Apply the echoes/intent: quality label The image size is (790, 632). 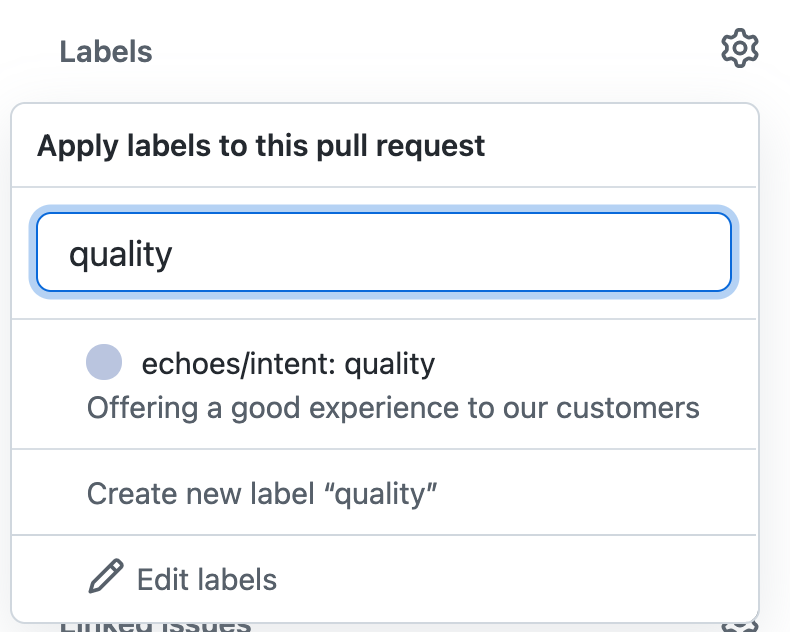point(384,384)
